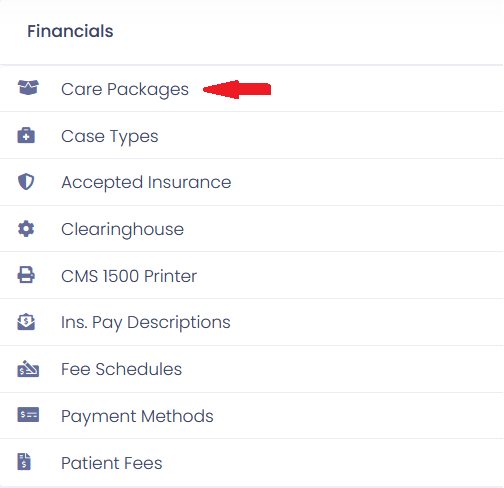Click the Fee Schedules check-writing icon
Viewport: 504px width, 488px height.
click(x=28, y=369)
